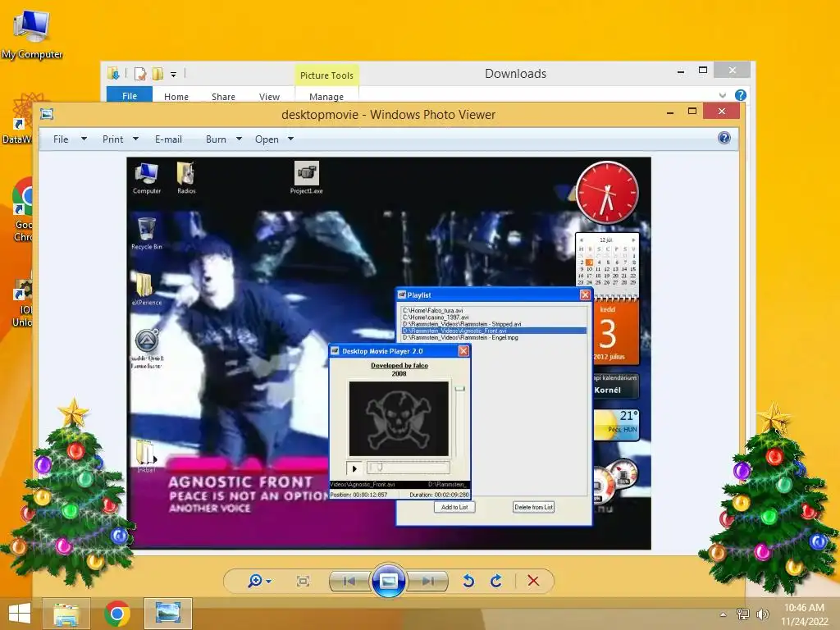The width and height of the screenshot is (840, 630).
Task: Switch to View tab in Downloads window
Action: (269, 97)
